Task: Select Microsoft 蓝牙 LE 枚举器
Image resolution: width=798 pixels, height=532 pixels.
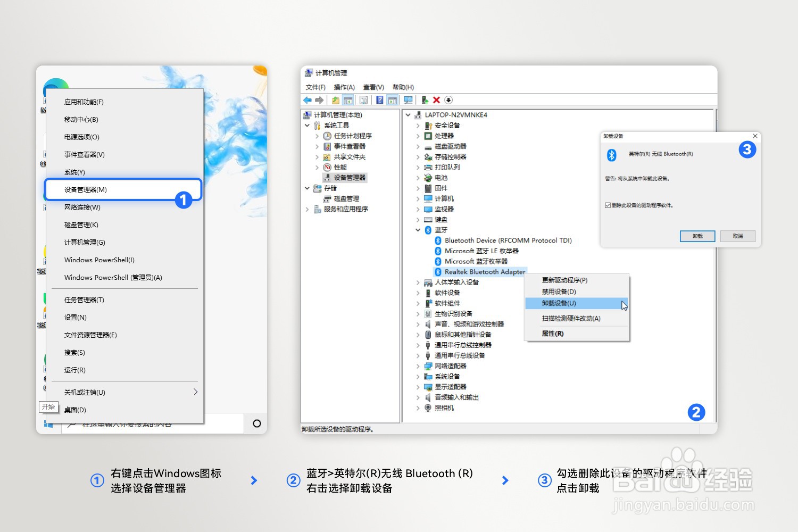Action: (x=477, y=251)
